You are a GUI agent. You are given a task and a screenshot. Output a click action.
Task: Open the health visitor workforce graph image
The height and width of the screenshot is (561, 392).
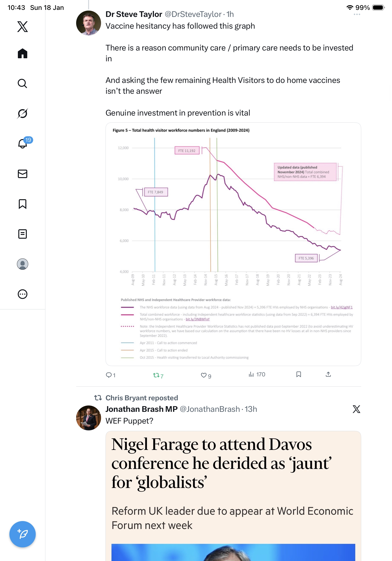click(233, 244)
